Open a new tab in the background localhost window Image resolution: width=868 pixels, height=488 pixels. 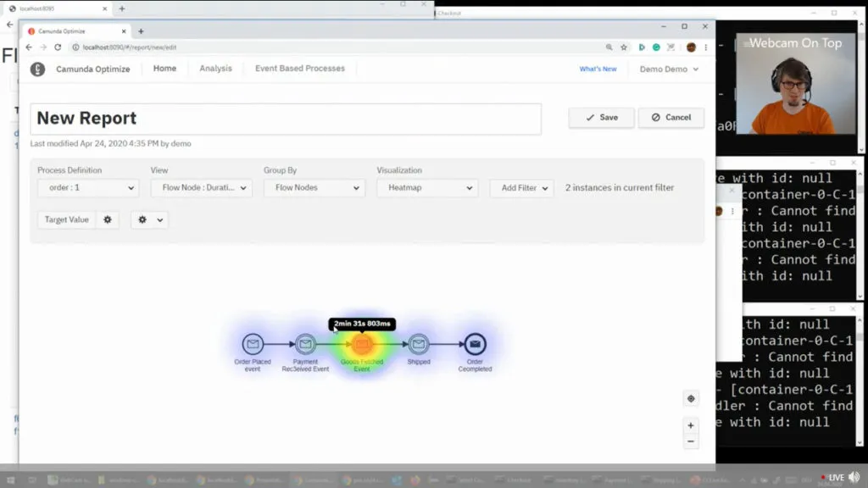coord(122,8)
